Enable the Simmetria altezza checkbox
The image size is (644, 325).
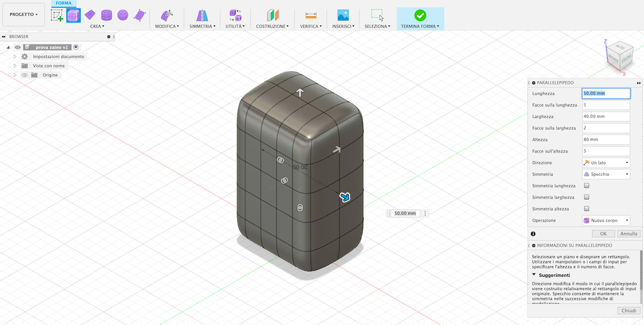pos(587,209)
